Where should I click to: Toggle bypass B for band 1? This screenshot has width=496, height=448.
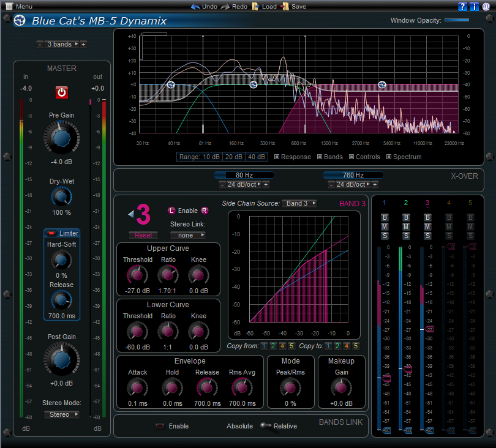[385, 217]
